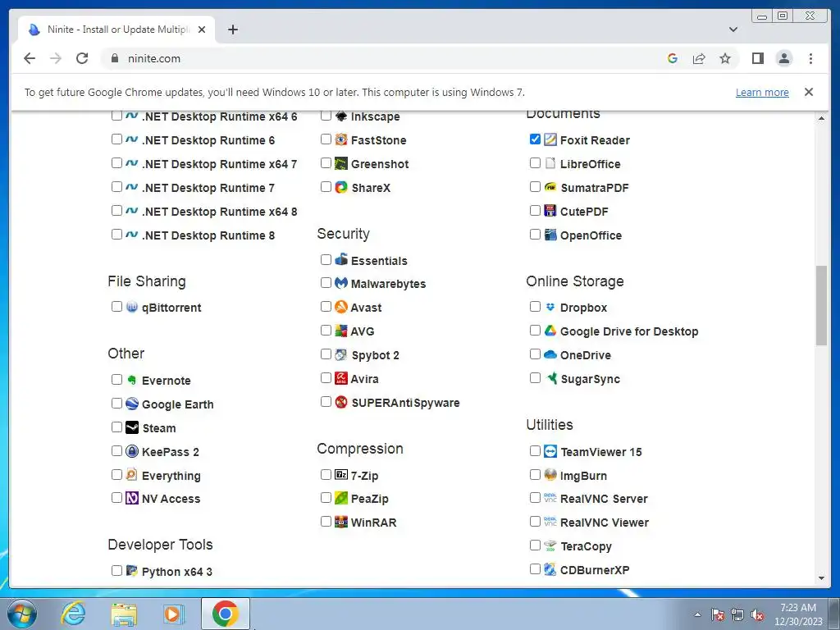Check the Steam checkbox

click(x=116, y=427)
